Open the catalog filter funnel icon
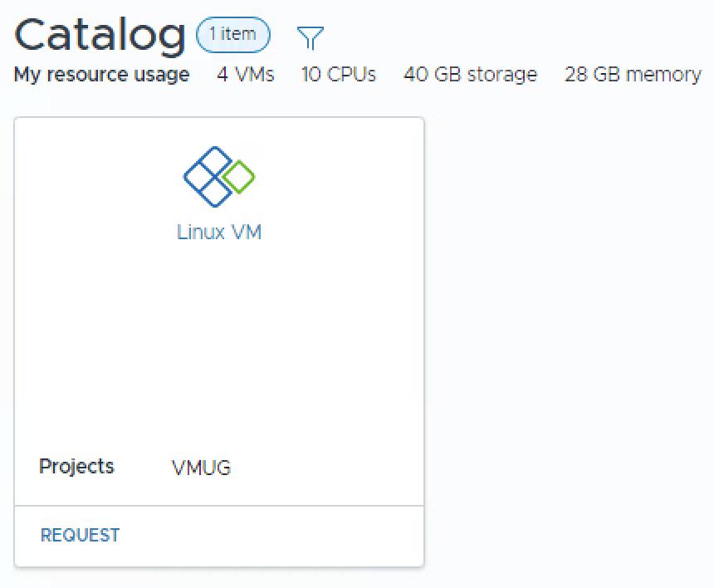Image resolution: width=714 pixels, height=588 pixels. 310,37
